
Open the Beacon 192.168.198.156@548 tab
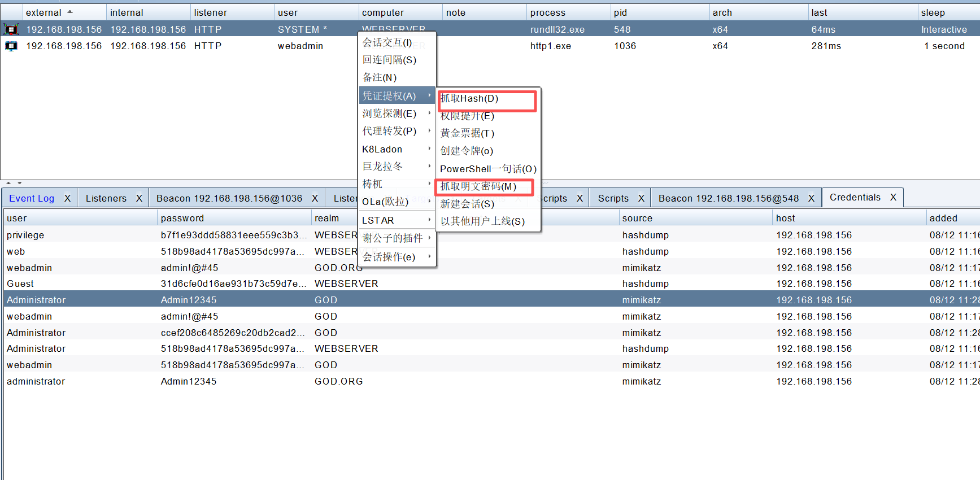729,198
